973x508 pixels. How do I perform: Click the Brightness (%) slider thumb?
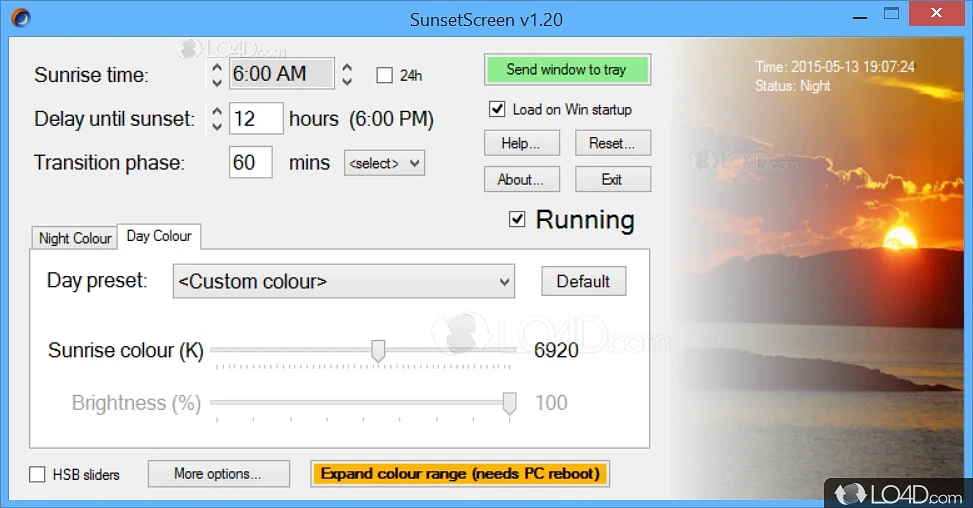(509, 403)
